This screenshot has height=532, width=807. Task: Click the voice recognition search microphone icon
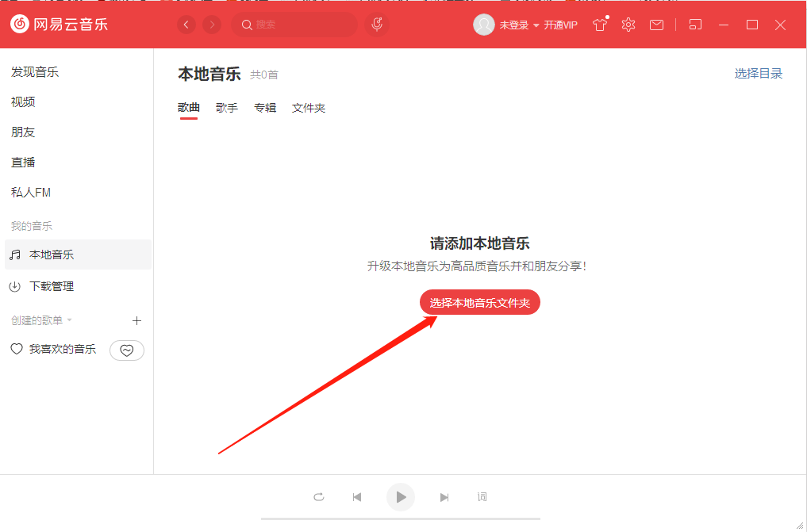(378, 25)
